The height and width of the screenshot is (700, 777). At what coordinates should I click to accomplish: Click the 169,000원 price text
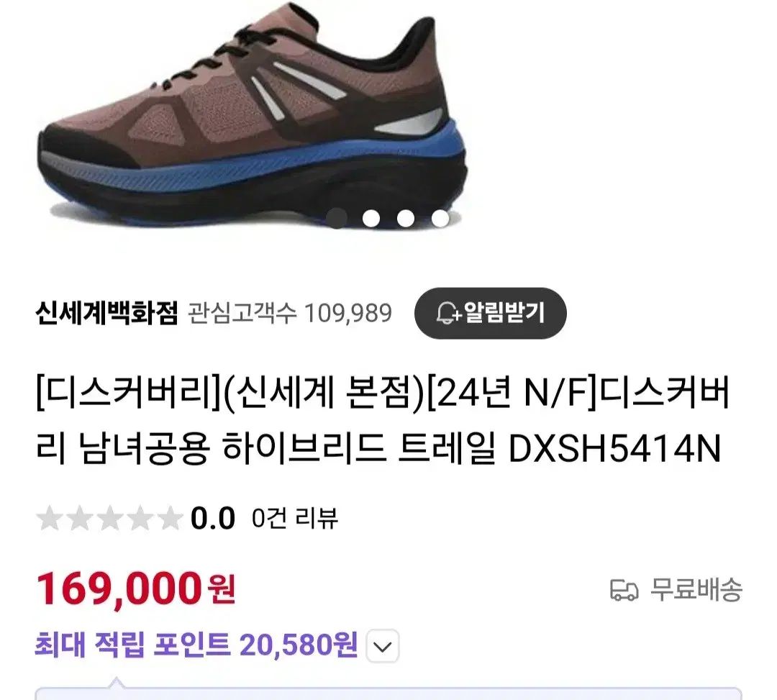tap(136, 589)
